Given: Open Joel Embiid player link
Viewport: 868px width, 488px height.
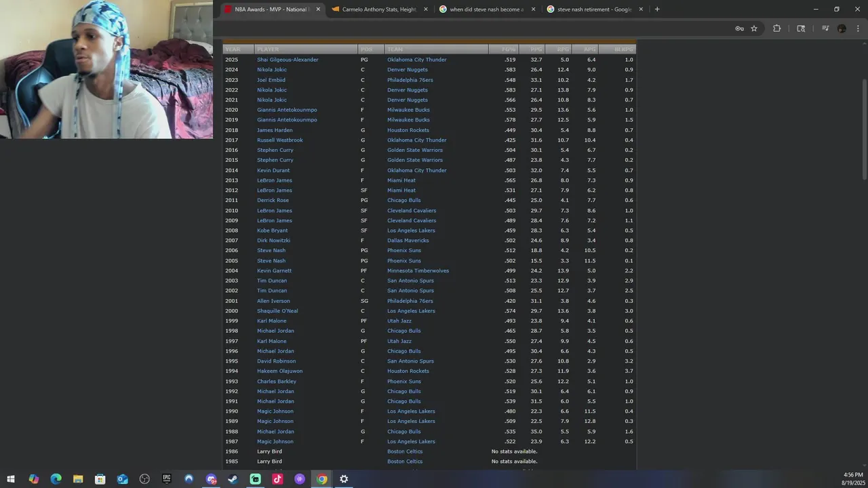Looking at the screenshot, I should (x=271, y=80).
